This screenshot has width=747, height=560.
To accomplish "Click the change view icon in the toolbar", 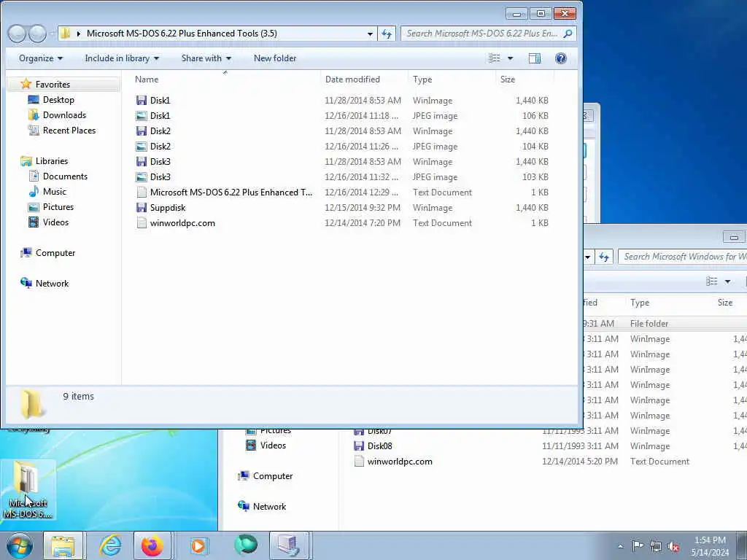I will tap(495, 58).
